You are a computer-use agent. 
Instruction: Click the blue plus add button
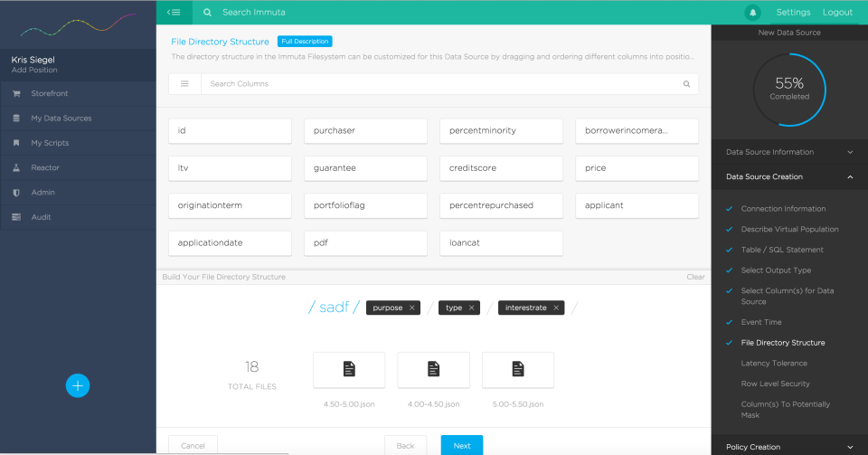pos(78,386)
